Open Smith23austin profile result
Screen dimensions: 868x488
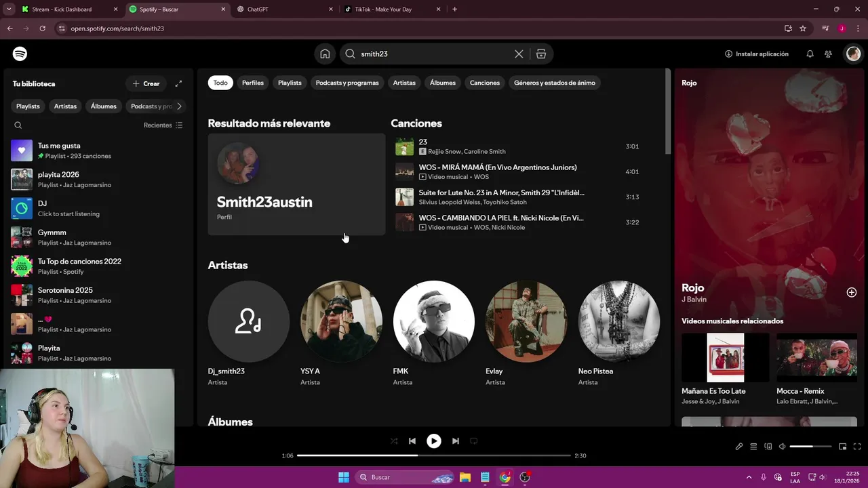pyautogui.click(x=296, y=184)
